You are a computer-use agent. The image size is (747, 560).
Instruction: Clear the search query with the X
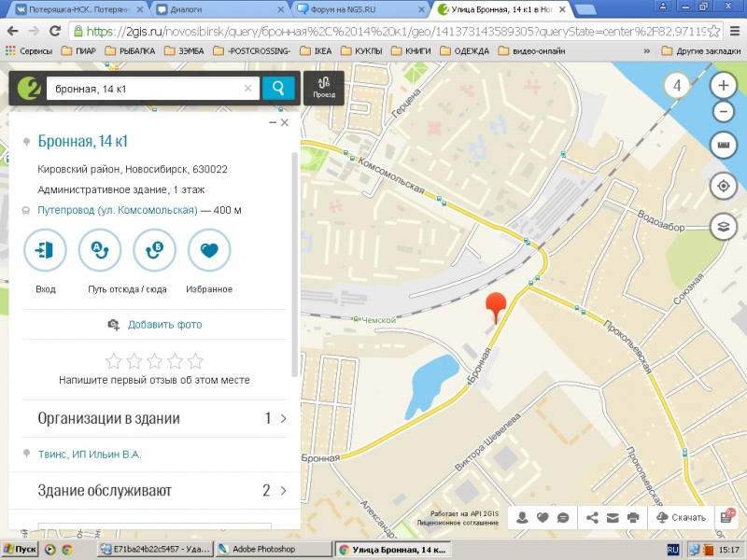[247, 88]
